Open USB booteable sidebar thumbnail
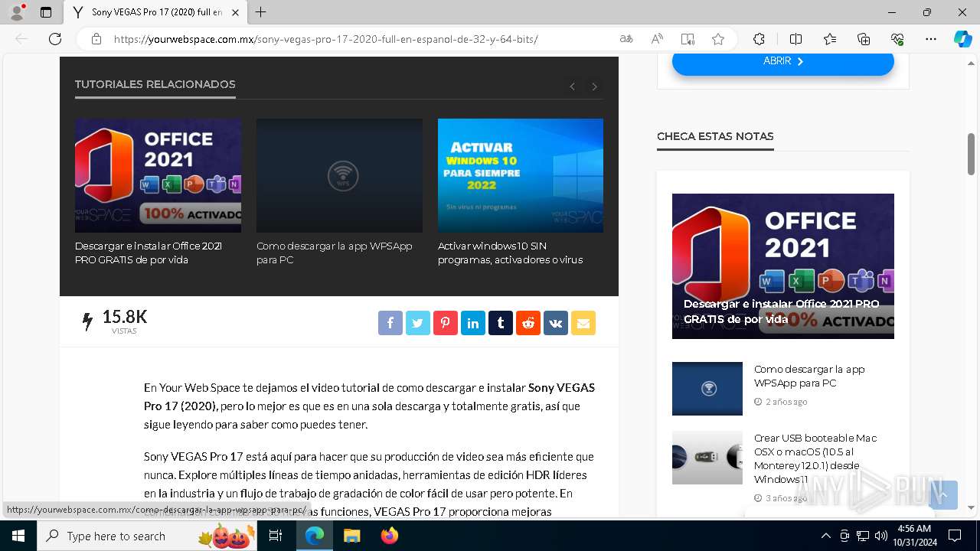The width and height of the screenshot is (980, 551). (707, 458)
